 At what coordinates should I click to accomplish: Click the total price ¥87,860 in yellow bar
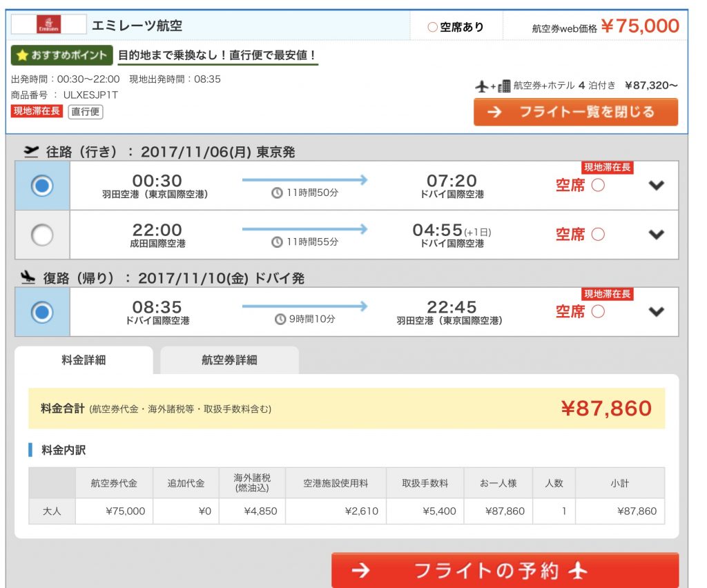coord(606,409)
